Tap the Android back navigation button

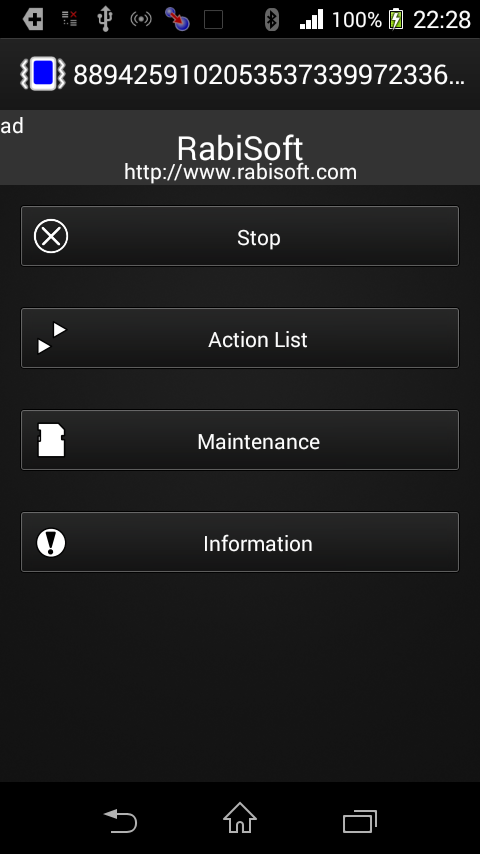120,820
